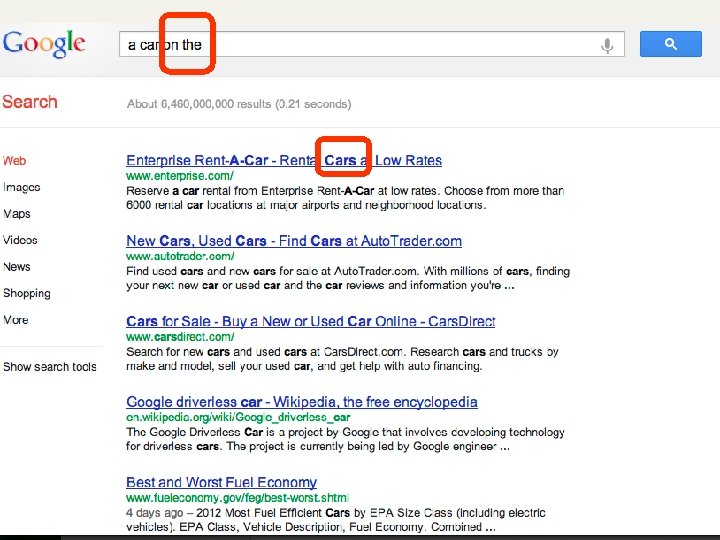Click en.wikipedia.org/wiki/Google_driverless_car URL
Viewport: 720px width, 540px height.
pyautogui.click(x=238, y=417)
